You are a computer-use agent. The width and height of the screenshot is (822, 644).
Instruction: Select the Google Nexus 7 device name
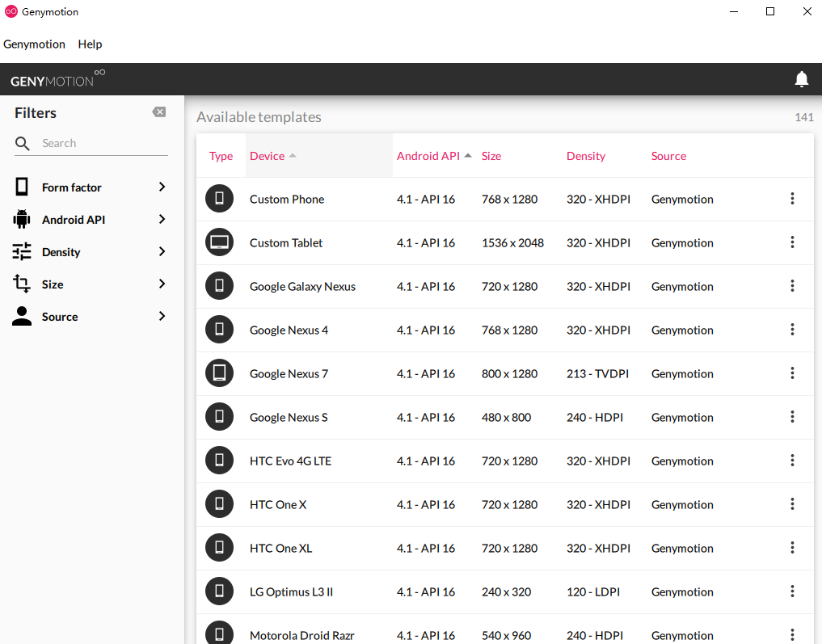(289, 373)
